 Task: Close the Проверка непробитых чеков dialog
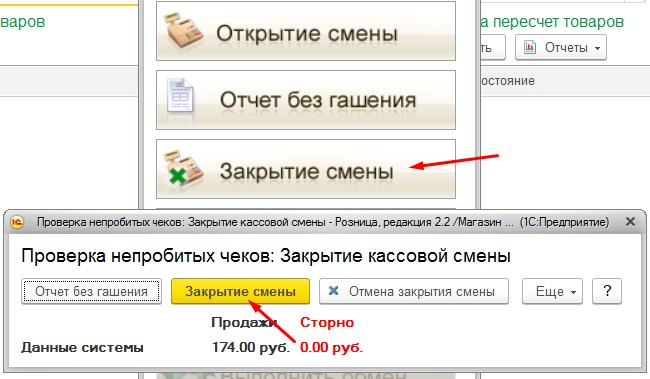tap(630, 222)
